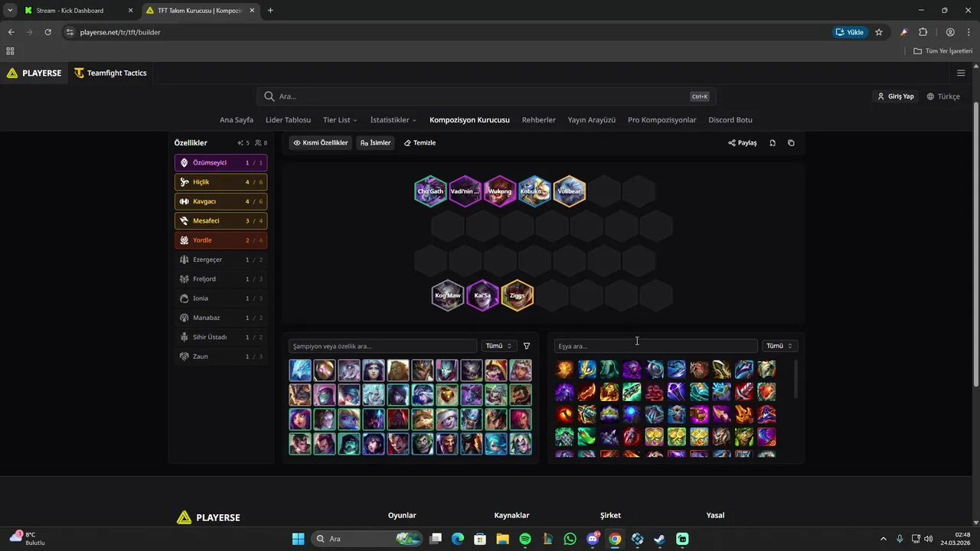Viewport: 980px width, 551px height.
Task: Pick Rumble from the champion grid
Action: [300, 395]
